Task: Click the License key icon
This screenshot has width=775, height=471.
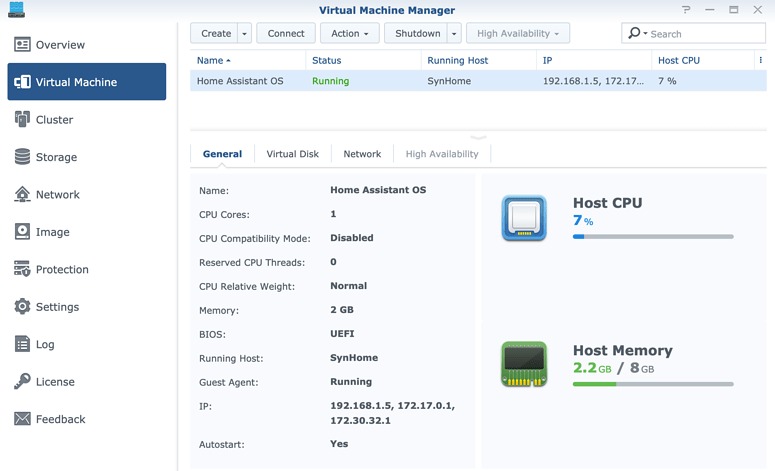Action: [x=22, y=381]
